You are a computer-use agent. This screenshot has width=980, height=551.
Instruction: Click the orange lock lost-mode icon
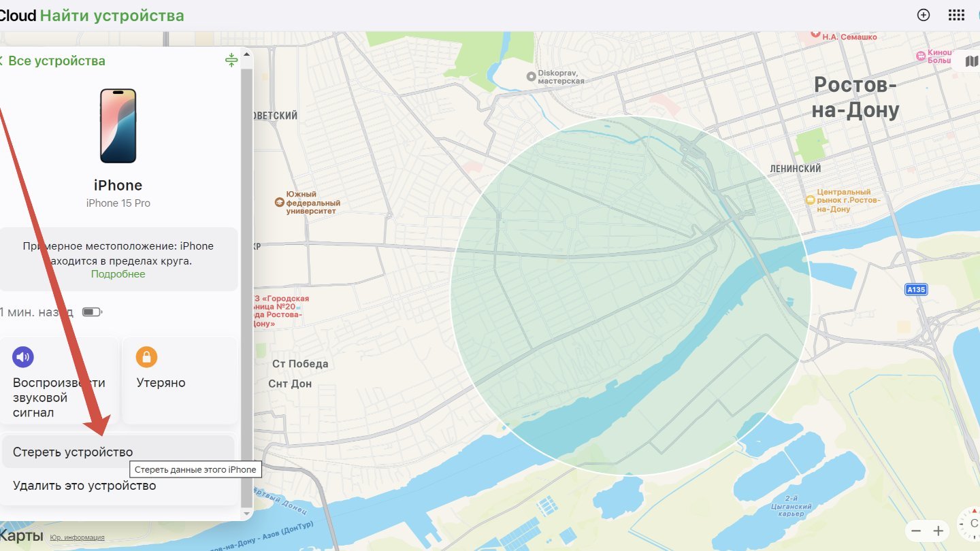click(146, 356)
